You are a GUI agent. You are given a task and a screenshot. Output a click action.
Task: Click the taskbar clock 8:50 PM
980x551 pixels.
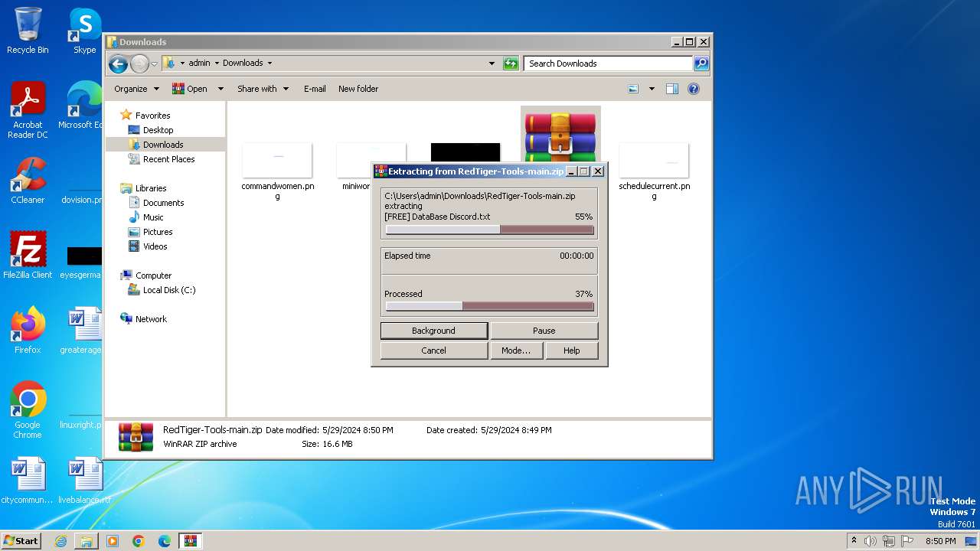coord(941,541)
